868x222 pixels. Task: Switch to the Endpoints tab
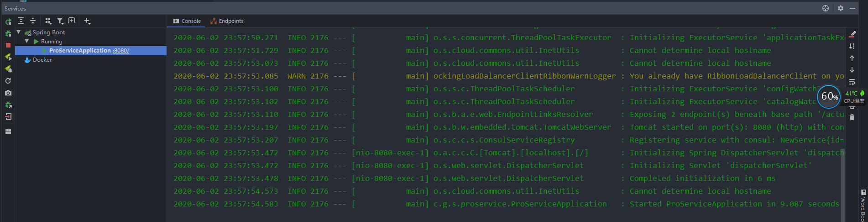tap(227, 21)
